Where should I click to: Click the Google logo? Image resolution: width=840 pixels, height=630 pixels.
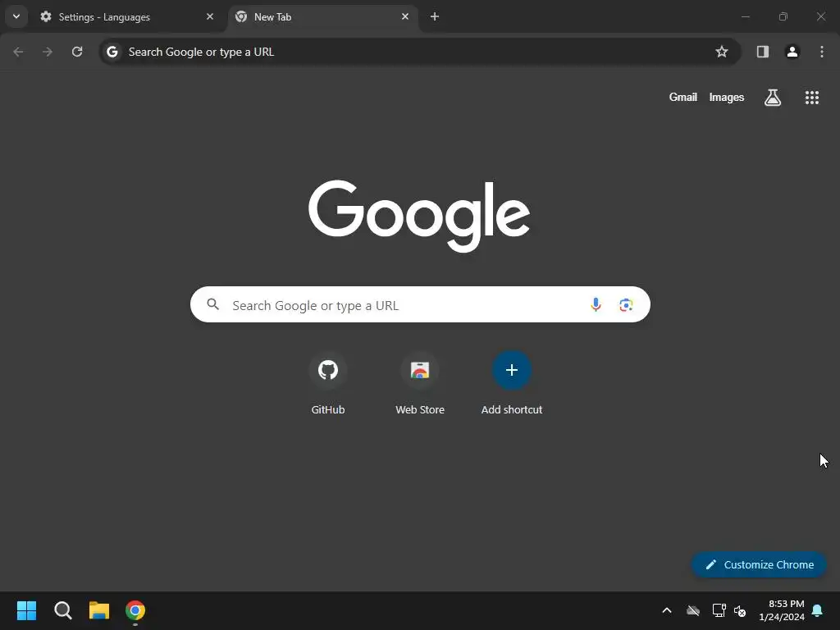point(419,216)
